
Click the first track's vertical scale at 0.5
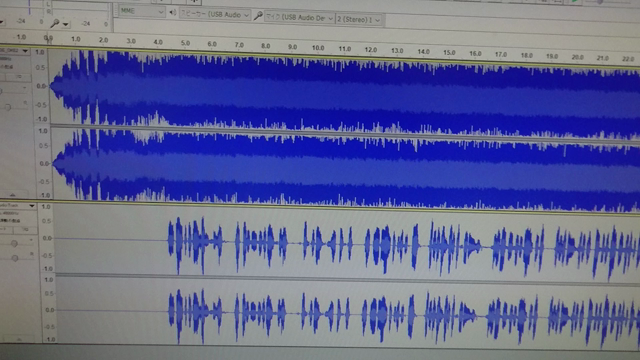(x=40, y=68)
